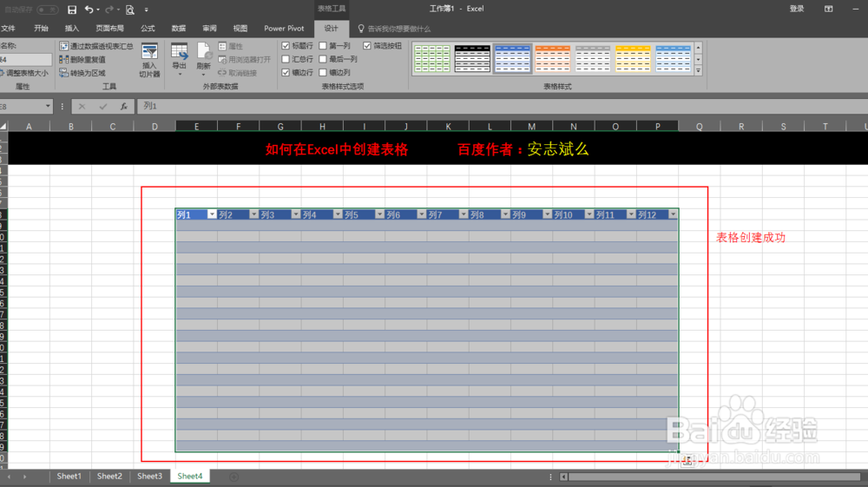Open the 列5 filter dropdown
Viewport: 868px width, 487px height.
point(379,214)
